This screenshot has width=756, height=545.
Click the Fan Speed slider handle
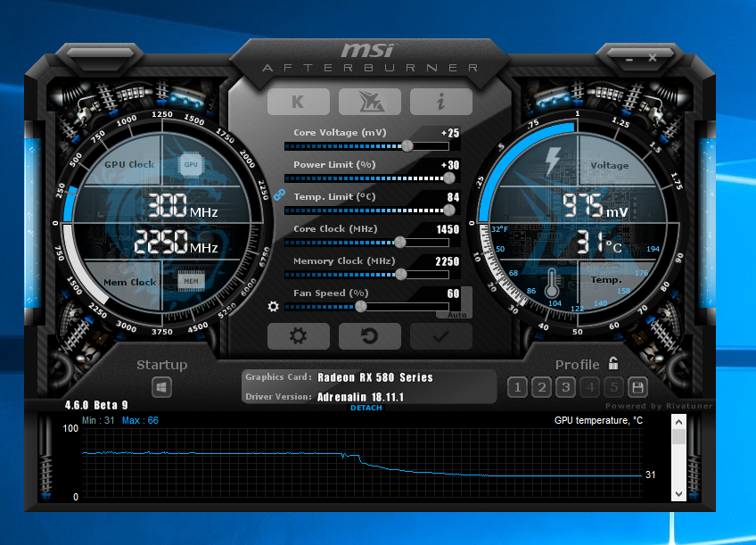tap(361, 306)
